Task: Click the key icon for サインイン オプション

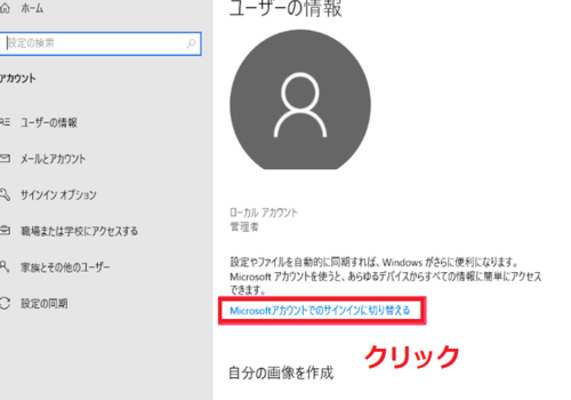Action: click(5, 195)
